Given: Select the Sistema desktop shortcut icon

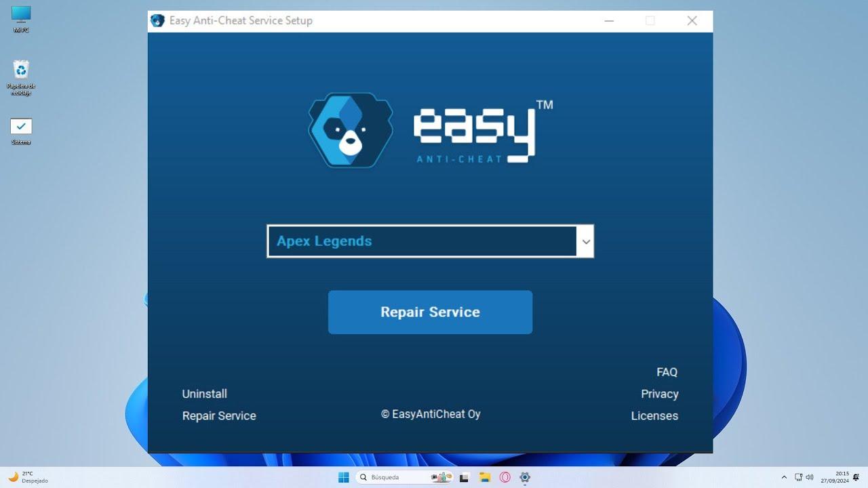Looking at the screenshot, I should [21, 131].
